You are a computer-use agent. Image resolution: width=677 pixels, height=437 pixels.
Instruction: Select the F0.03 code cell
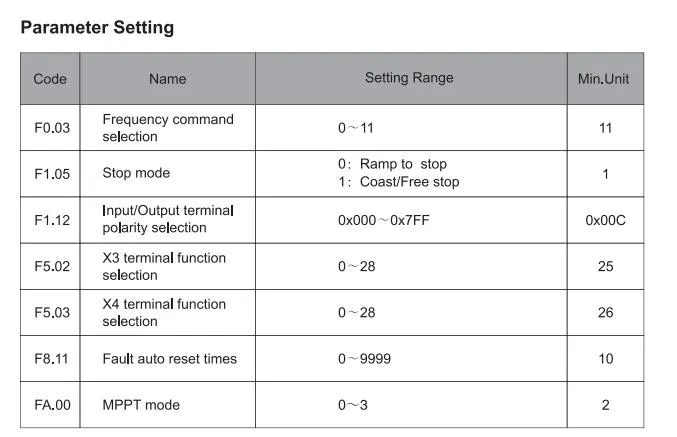[50, 128]
